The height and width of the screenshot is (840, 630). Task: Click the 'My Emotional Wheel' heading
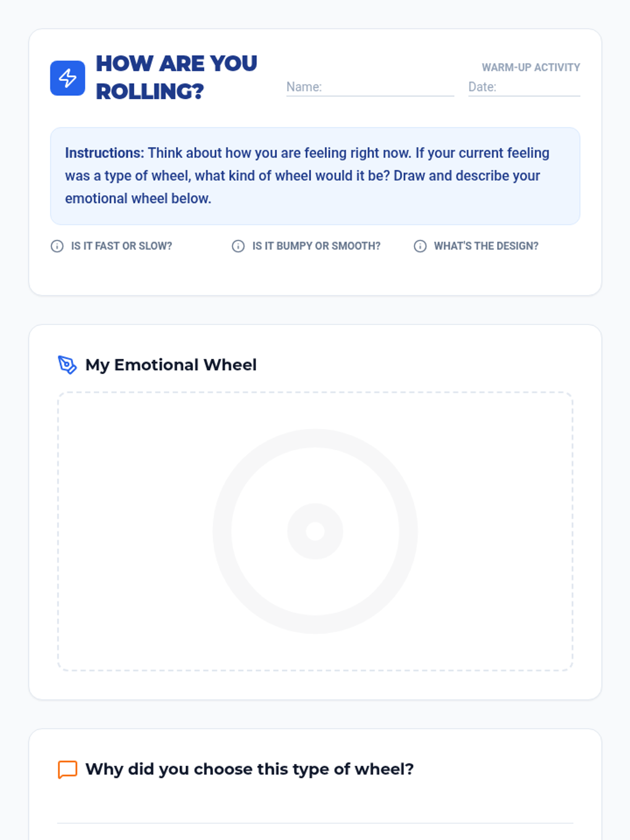pyautogui.click(x=171, y=365)
